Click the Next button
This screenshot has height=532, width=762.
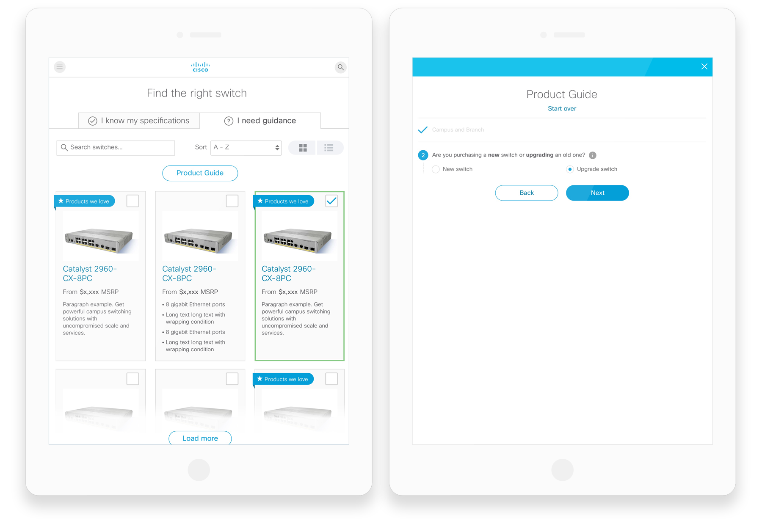point(597,193)
